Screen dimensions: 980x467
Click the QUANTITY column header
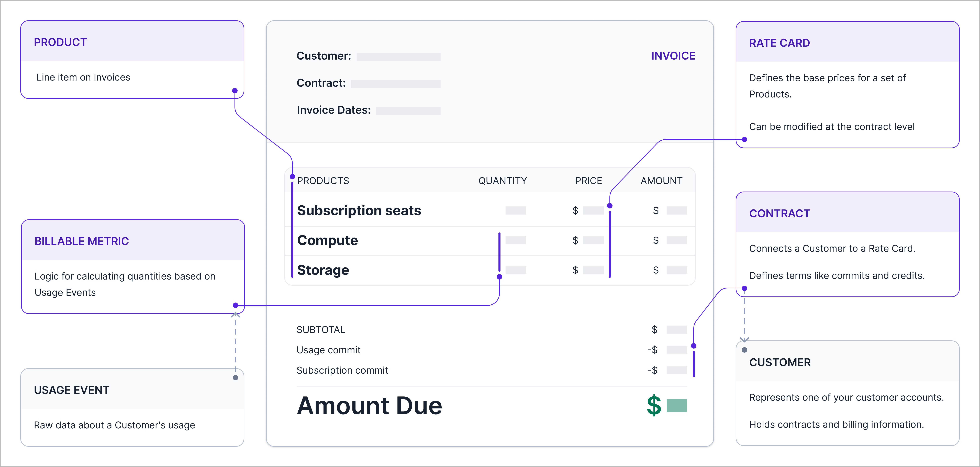[x=502, y=181]
